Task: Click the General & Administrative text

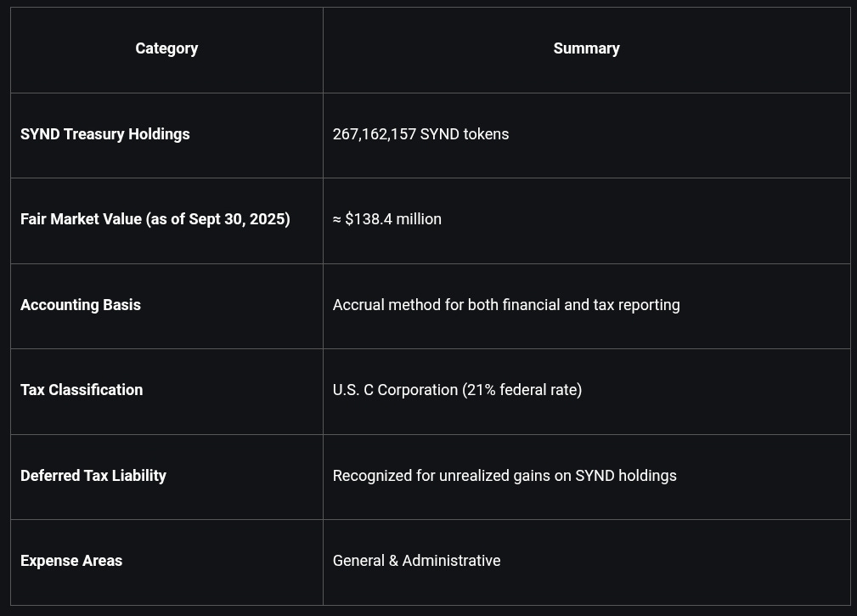Action: pos(416,561)
